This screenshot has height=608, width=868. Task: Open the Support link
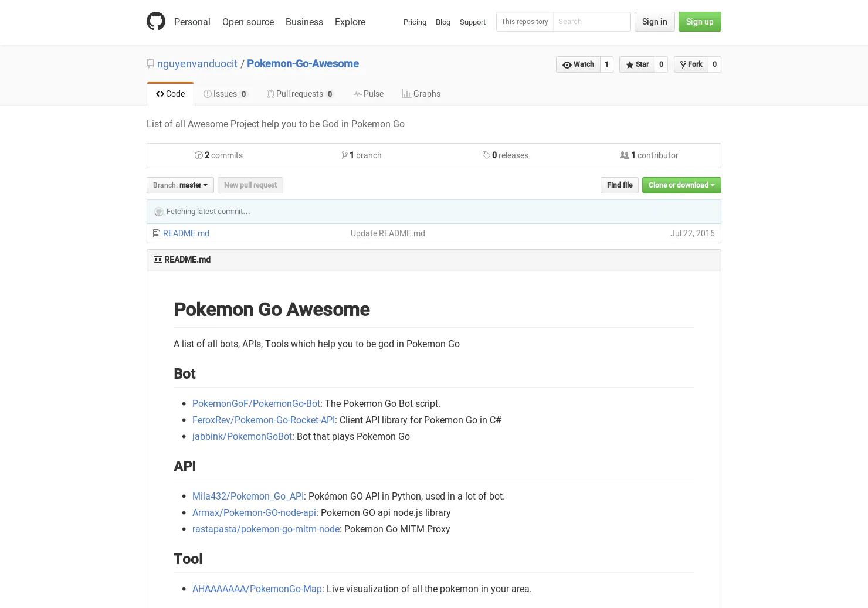tap(473, 22)
